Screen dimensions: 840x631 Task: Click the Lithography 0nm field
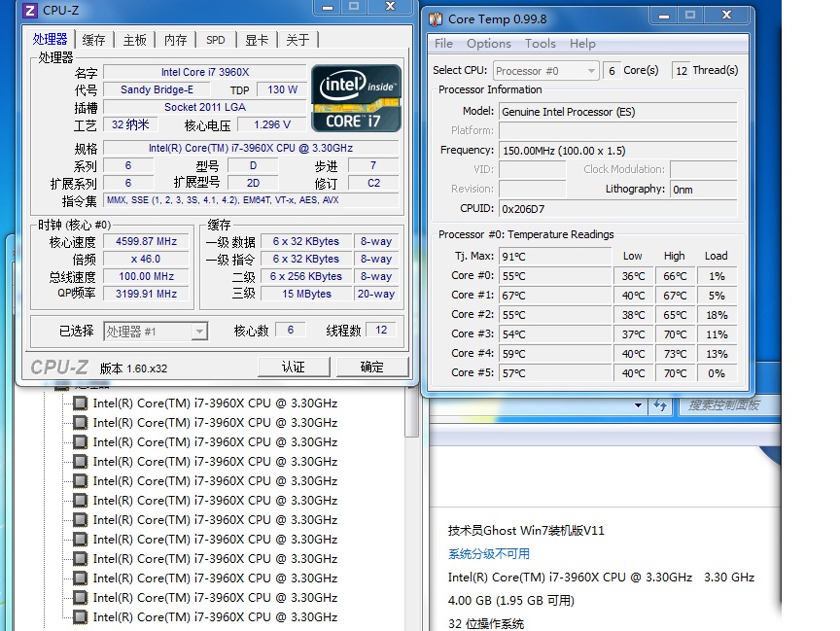703,189
